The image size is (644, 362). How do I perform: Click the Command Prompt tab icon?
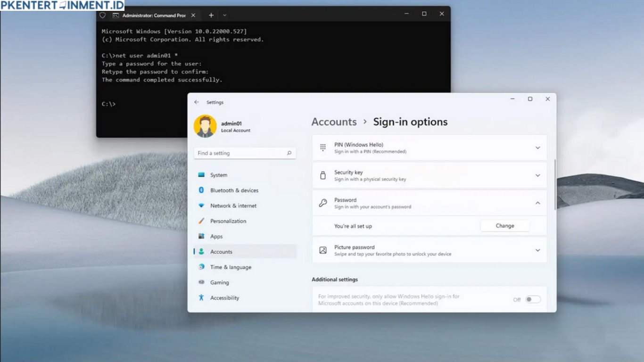tap(116, 15)
